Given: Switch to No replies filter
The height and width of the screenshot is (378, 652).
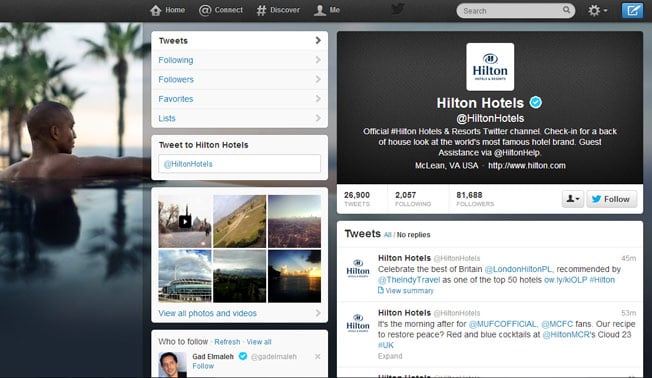Looking at the screenshot, I should click(413, 235).
